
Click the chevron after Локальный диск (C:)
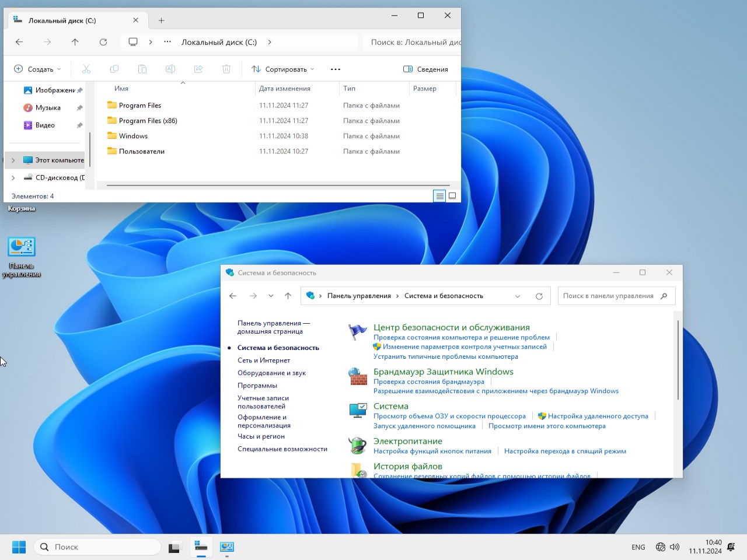tap(270, 42)
